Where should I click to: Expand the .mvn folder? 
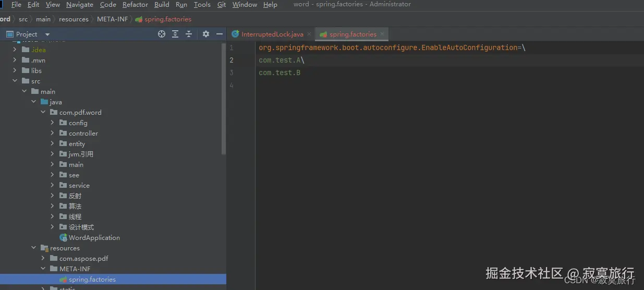tap(15, 60)
